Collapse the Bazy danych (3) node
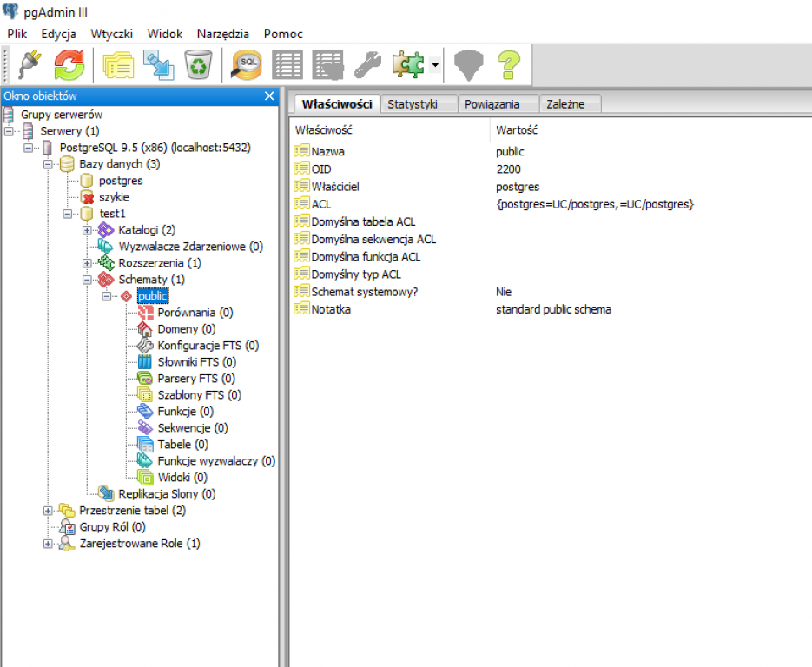This screenshot has height=667, width=812. click(x=48, y=164)
